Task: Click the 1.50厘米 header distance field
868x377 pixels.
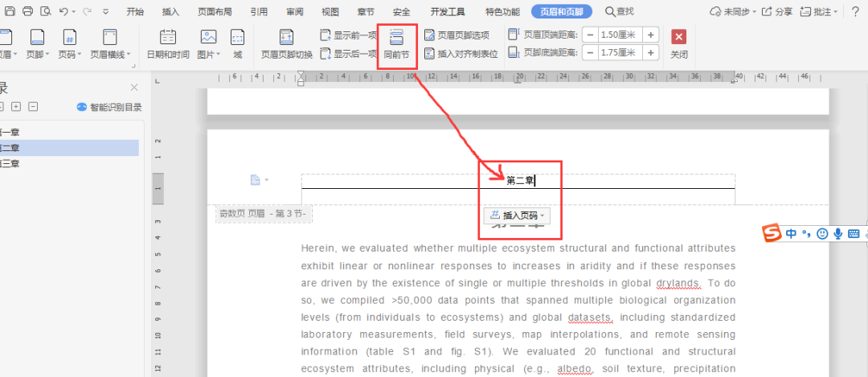Action: click(x=620, y=35)
